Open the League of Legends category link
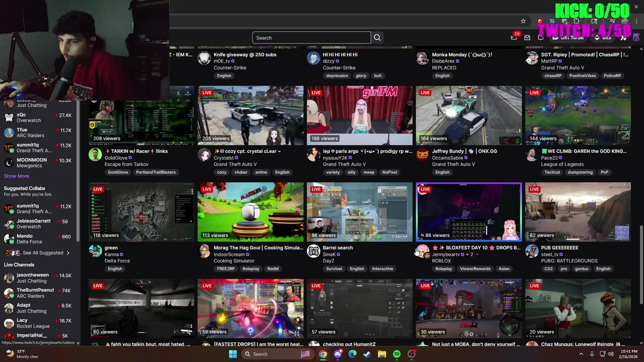The width and height of the screenshot is (644, 362). (562, 164)
